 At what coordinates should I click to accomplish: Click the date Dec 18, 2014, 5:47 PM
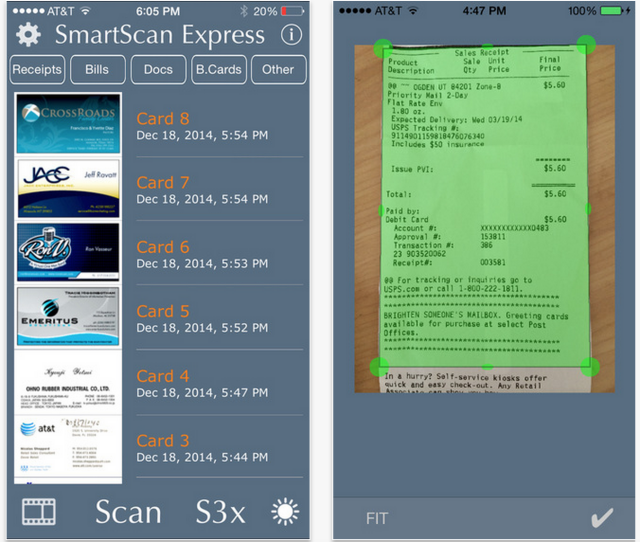pyautogui.click(x=202, y=393)
